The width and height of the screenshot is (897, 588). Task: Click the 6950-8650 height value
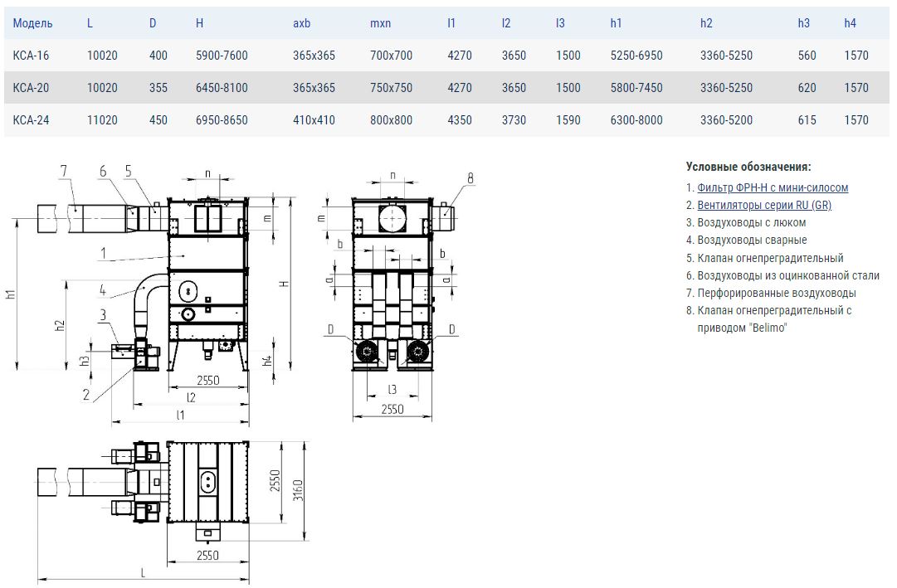click(x=222, y=120)
